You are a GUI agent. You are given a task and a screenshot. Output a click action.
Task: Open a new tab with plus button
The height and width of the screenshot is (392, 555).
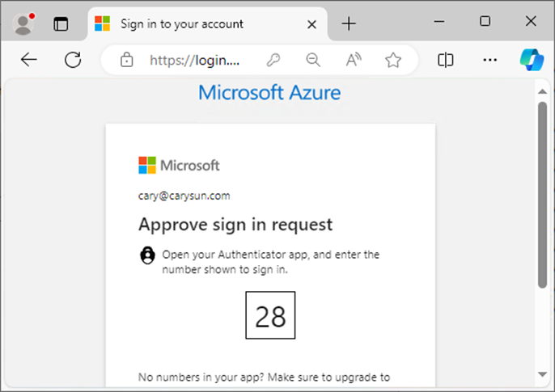point(349,23)
